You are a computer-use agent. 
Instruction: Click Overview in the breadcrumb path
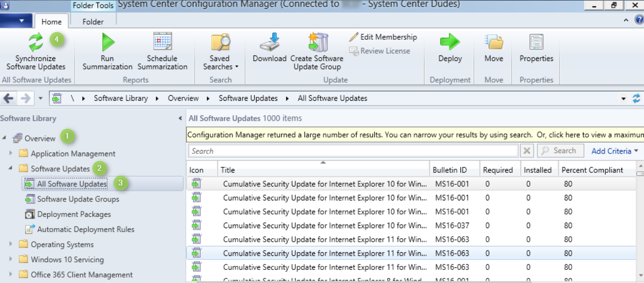[x=183, y=98]
